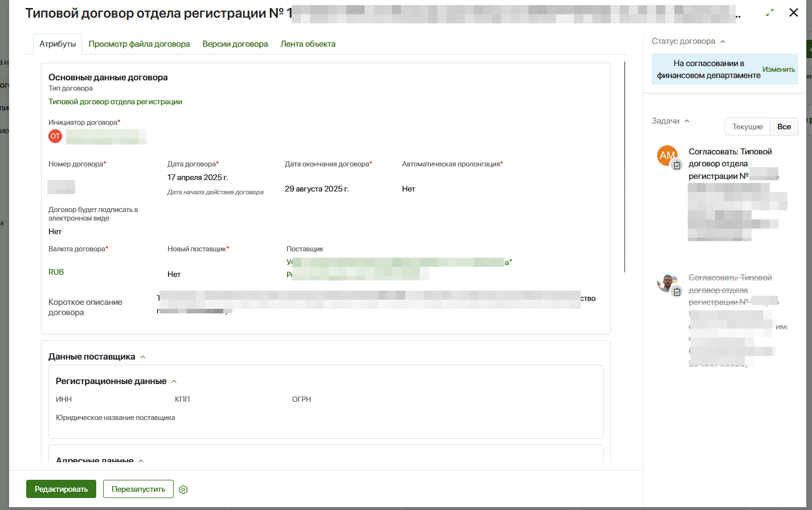Click clipboard badge on the crossed-out task
Viewport: 812px width, 510px height.
click(x=677, y=292)
